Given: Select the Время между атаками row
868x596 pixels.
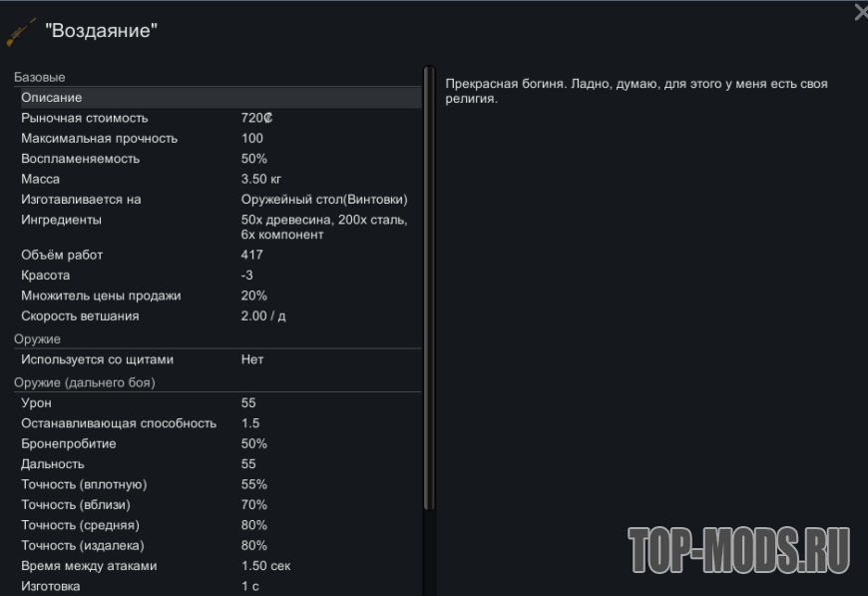Looking at the screenshot, I should pyautogui.click(x=219, y=566).
